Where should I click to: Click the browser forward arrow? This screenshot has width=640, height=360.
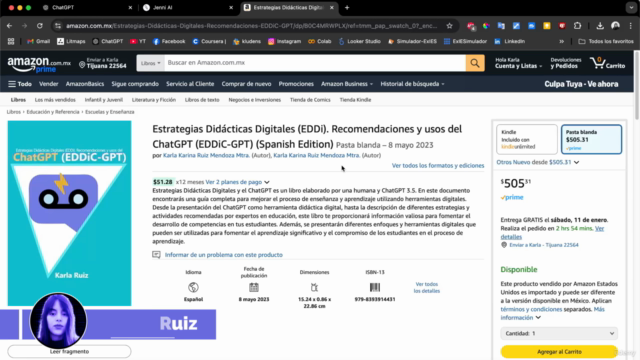click(x=24, y=26)
